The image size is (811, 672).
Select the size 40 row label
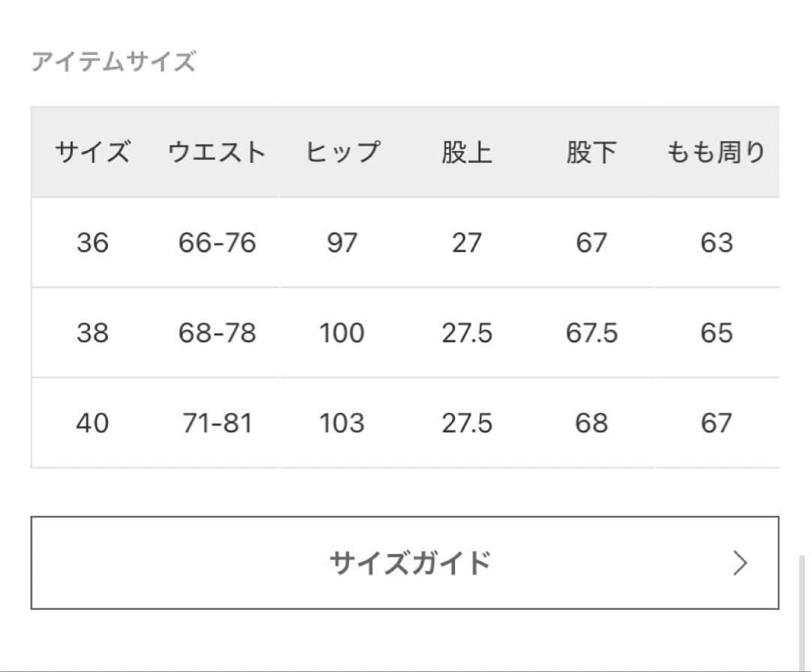coord(92,423)
